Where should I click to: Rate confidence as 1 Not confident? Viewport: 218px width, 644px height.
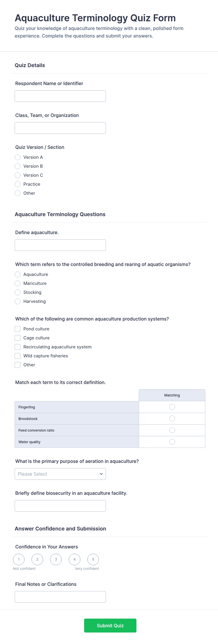pos(19,559)
